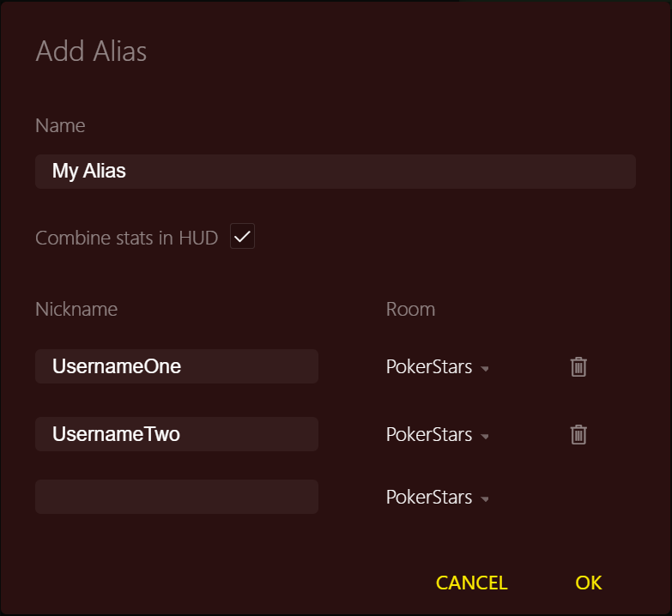The image size is (672, 616).
Task: Edit the UsernameOne nickname field
Action: 177,366
